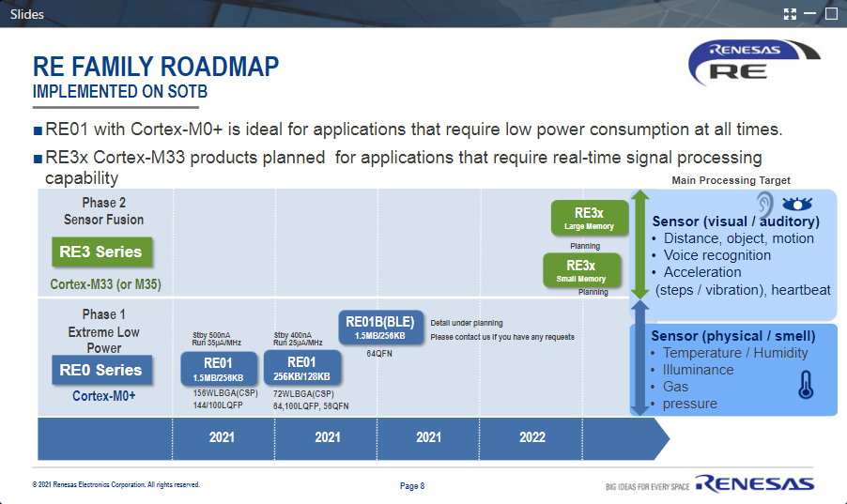Click Phase 1 Extreme Low Power heading
This screenshot has width=847, height=504.
tap(103, 331)
